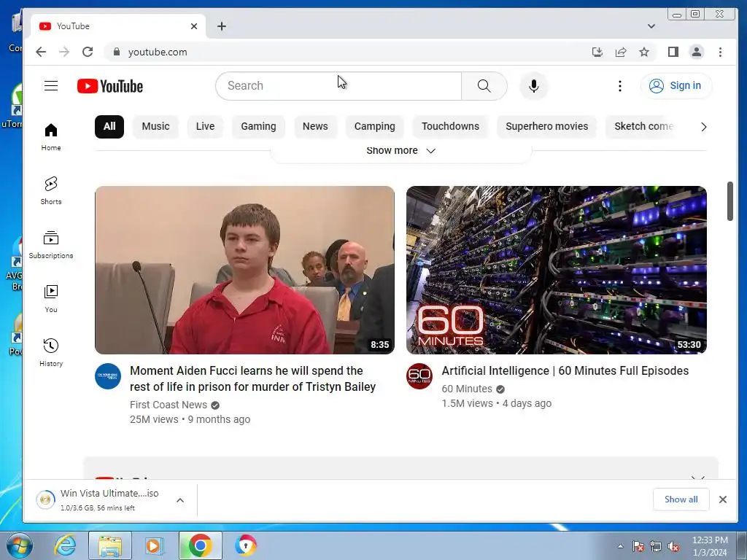Open YouTube settings three-dot menu

point(620,86)
